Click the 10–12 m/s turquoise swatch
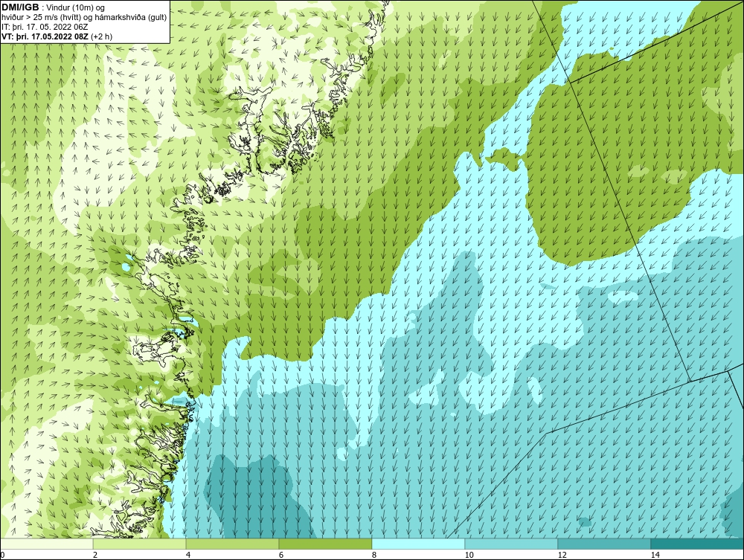The width and height of the screenshot is (744, 560). coord(512,544)
